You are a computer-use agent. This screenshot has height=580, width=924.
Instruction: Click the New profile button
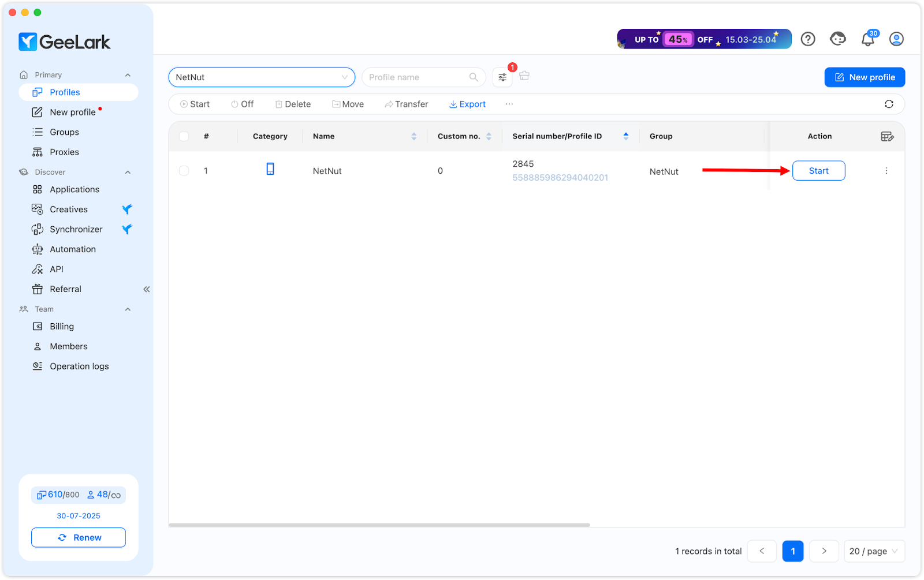tap(865, 77)
